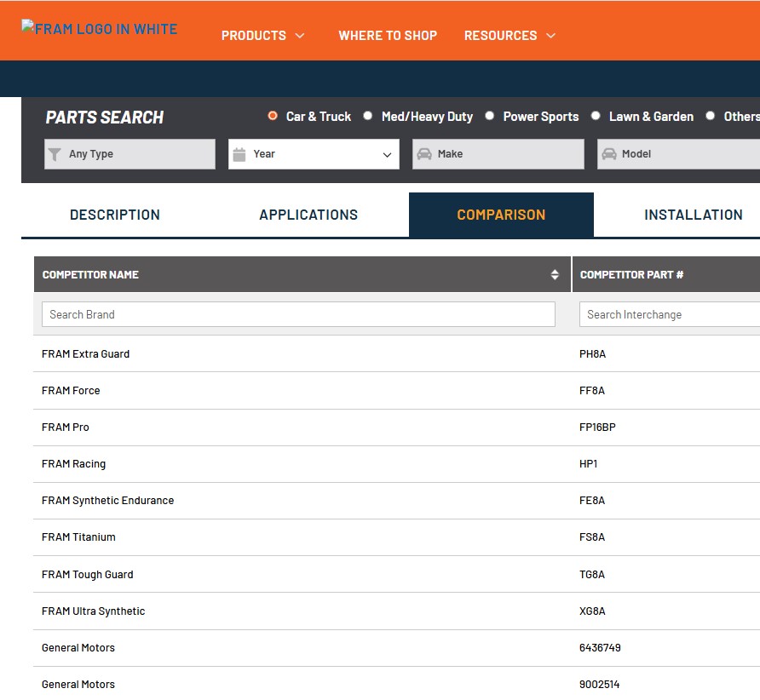Open the Year dropdown
Image resolution: width=760 pixels, height=700 pixels.
314,154
